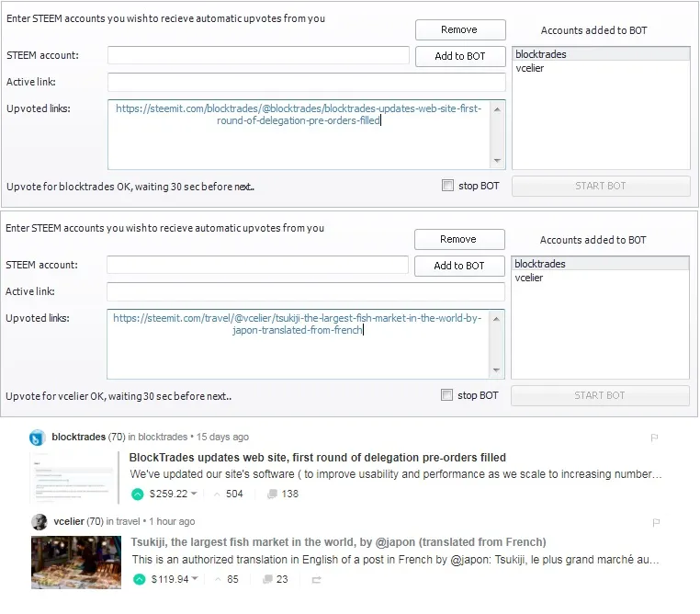700x614 pixels.
Task: Click the green upvote icon on the $119.94 post
Action: coord(140,579)
